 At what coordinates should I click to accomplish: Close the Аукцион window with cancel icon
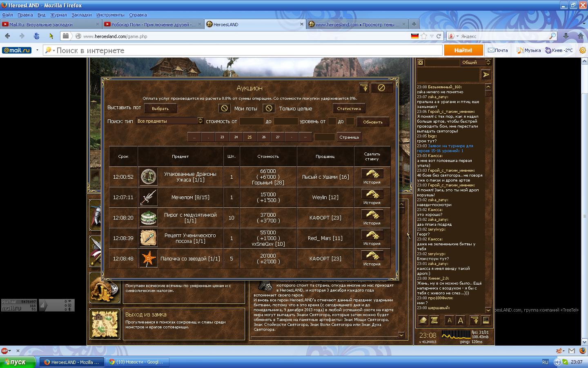click(381, 88)
